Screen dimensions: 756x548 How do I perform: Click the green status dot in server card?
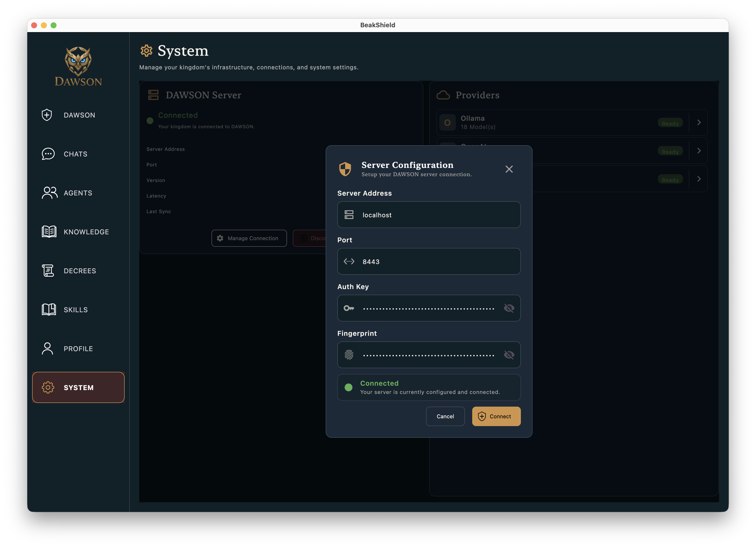point(150,121)
